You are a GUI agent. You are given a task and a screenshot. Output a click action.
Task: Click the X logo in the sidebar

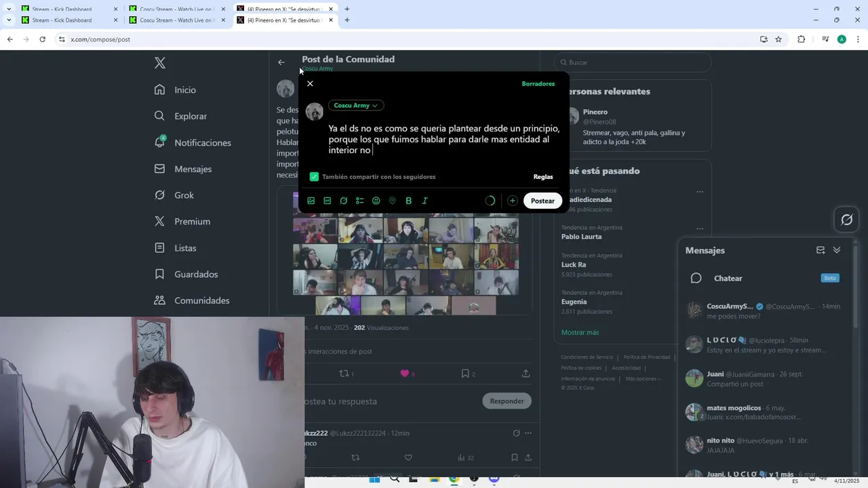click(160, 63)
